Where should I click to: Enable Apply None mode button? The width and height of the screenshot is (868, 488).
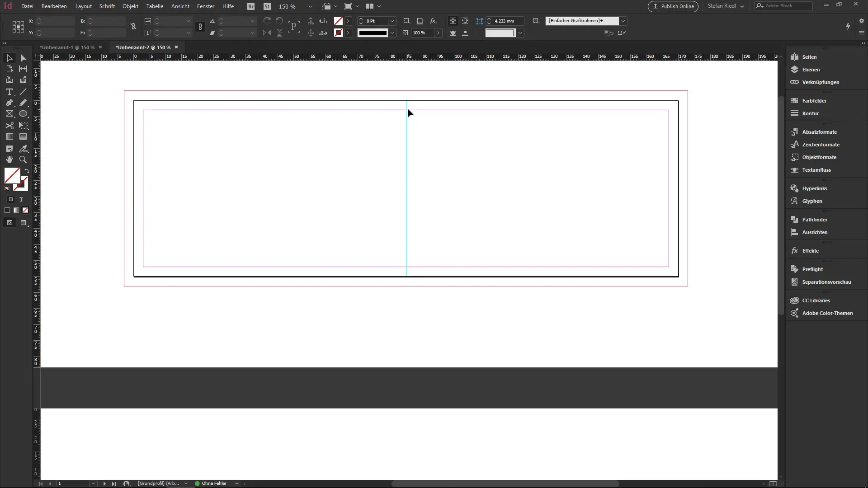click(x=25, y=210)
